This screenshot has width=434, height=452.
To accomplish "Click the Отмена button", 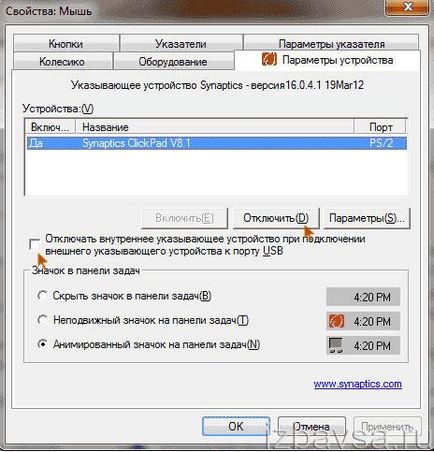I will point(312,426).
